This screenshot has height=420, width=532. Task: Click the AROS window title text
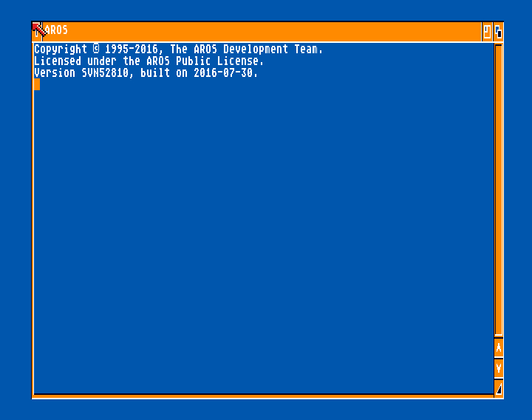pos(56,30)
